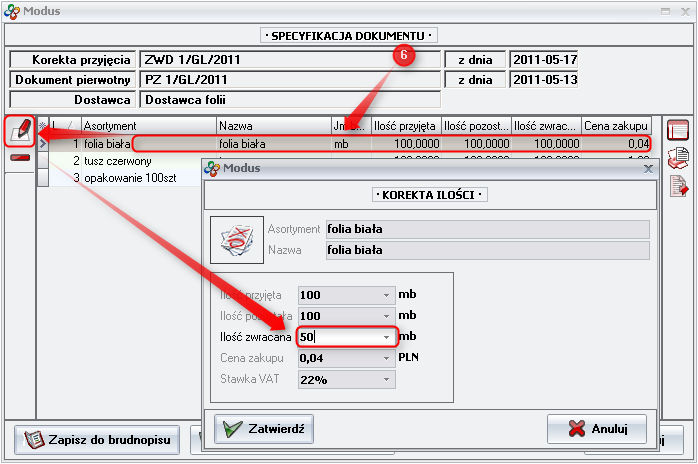Close the Korekta ilości dialog
The image size is (698, 464).
(648, 169)
